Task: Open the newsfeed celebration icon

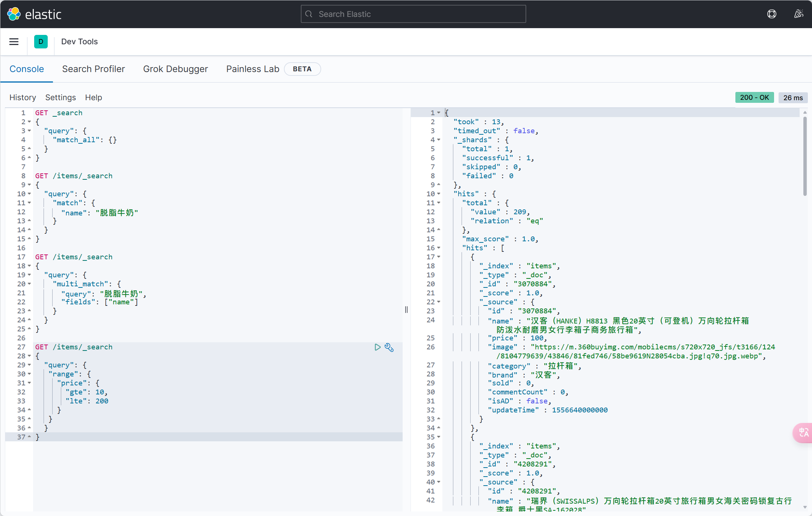Action: tap(798, 14)
